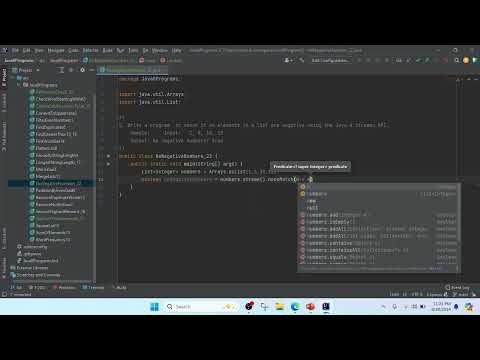This screenshot has height=360, width=480.
Task: Open the Problems tool window tab
Action: [x=64, y=287]
